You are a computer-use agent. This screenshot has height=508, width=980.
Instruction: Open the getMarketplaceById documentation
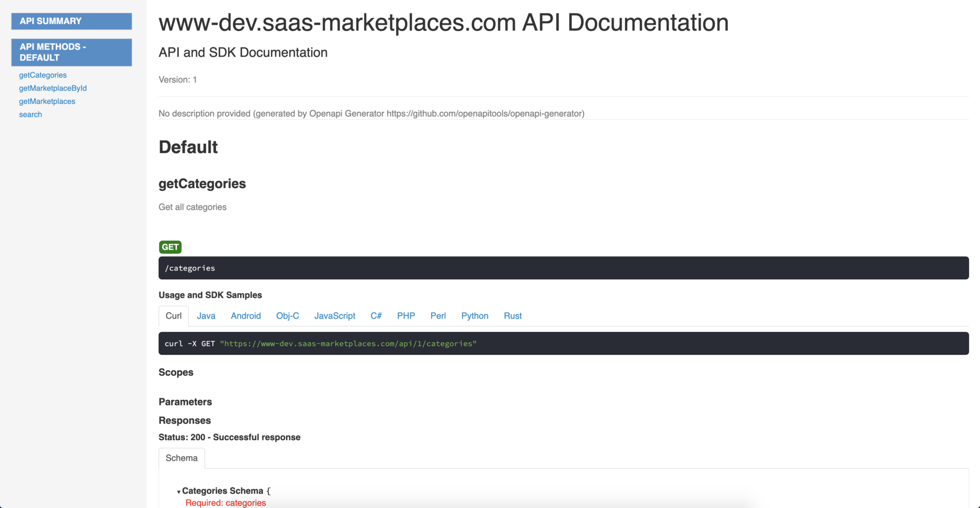coord(53,88)
